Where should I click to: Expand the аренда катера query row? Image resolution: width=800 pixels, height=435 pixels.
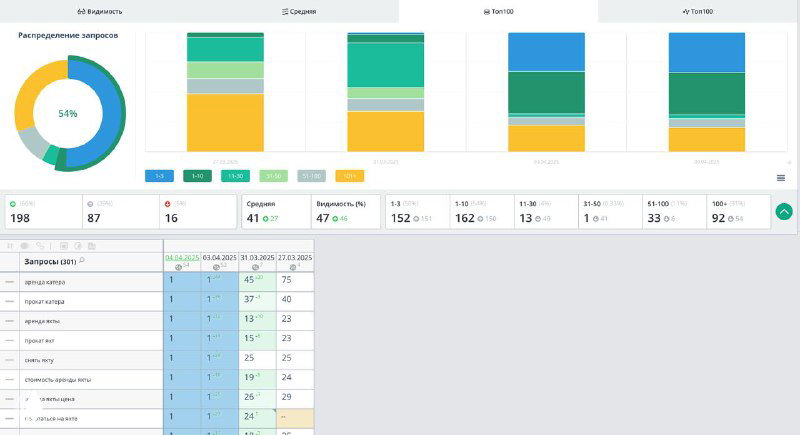click(10, 282)
